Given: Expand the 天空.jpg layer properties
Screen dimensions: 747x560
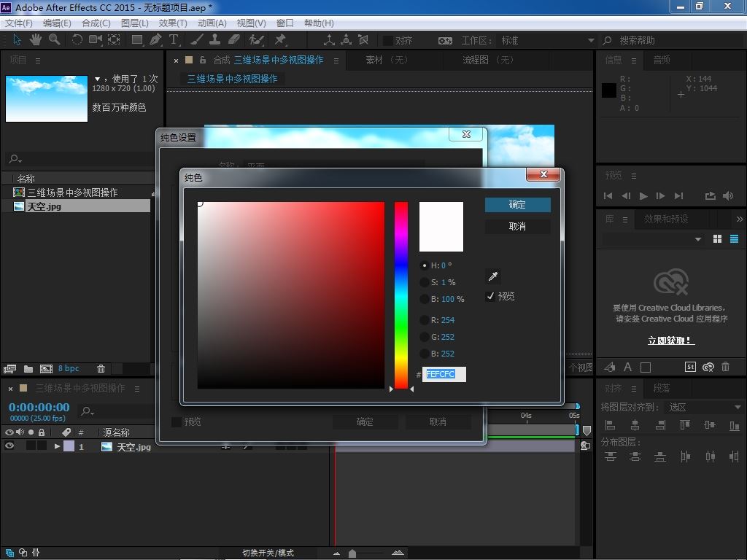Looking at the screenshot, I should pos(57,446).
